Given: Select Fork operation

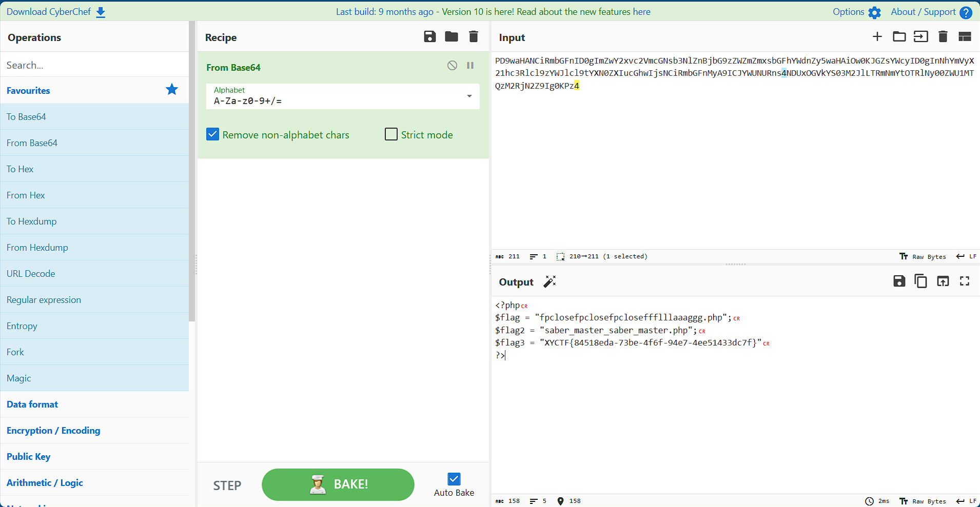Looking at the screenshot, I should [x=94, y=352].
